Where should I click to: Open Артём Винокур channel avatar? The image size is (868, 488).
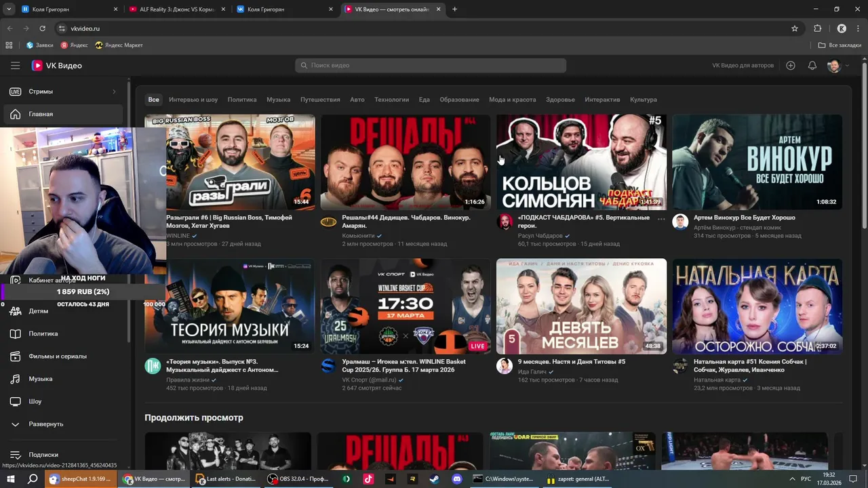pos(680,222)
